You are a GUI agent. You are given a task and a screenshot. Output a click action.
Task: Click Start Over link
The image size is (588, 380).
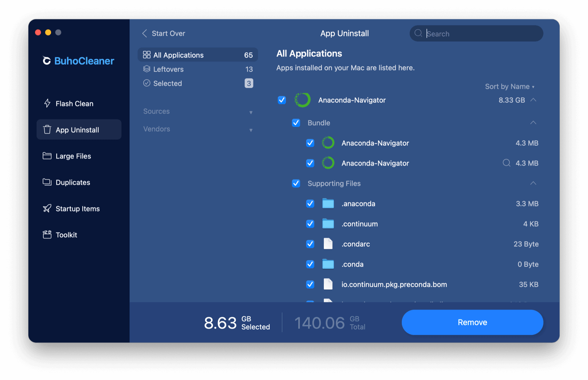tap(168, 33)
